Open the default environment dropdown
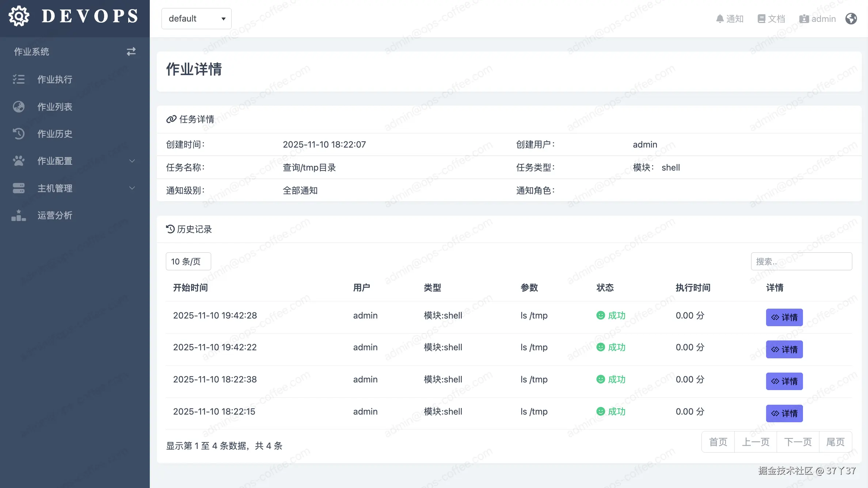 click(x=196, y=19)
